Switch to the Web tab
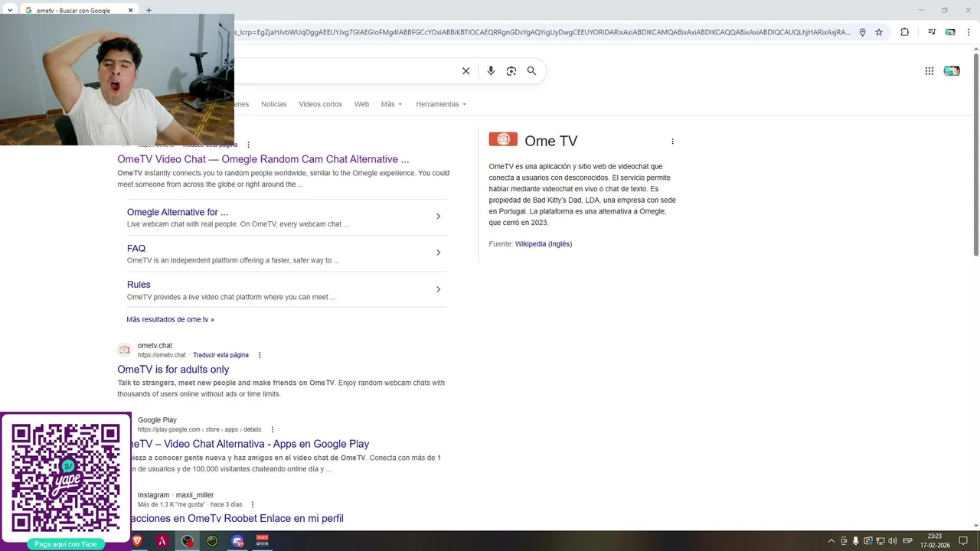The image size is (980, 551). tap(361, 104)
